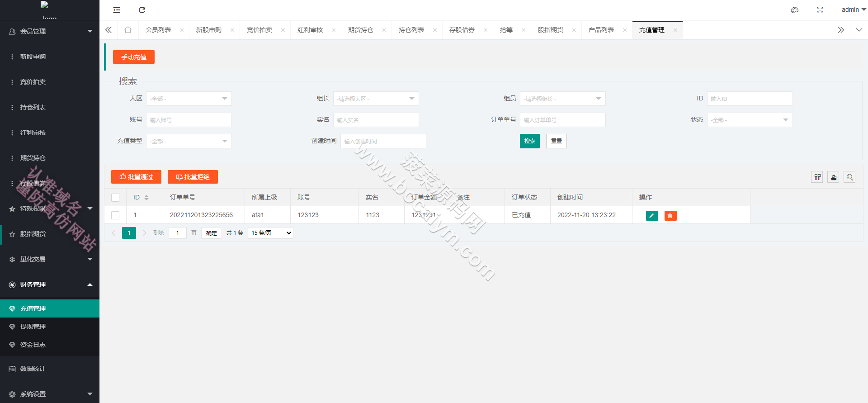Expand the 量化交易 sidebar menu
This screenshot has width=868, height=403.
[x=50, y=259]
